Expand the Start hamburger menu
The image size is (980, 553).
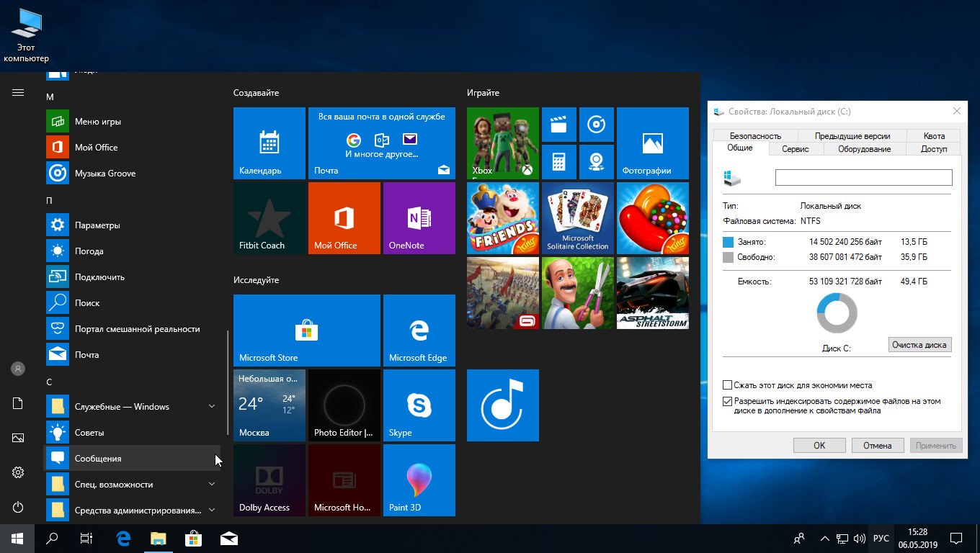pos(18,92)
